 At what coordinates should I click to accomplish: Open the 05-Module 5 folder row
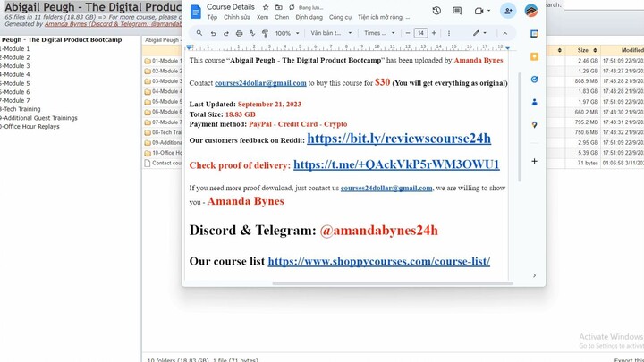163,102
